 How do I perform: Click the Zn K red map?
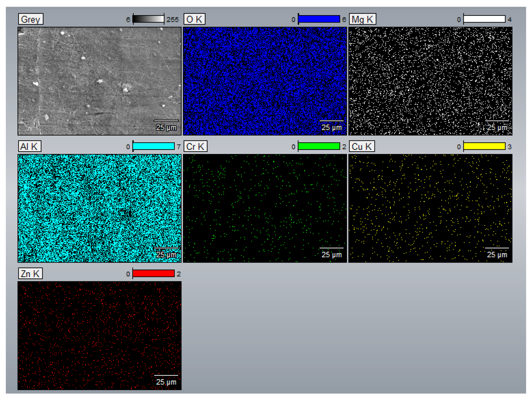tap(99, 335)
